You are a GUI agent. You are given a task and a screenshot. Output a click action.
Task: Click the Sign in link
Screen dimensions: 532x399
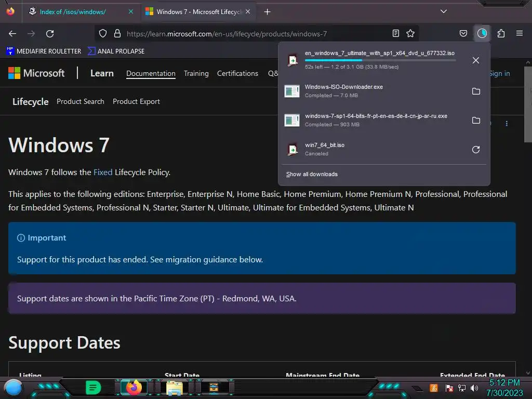click(500, 73)
